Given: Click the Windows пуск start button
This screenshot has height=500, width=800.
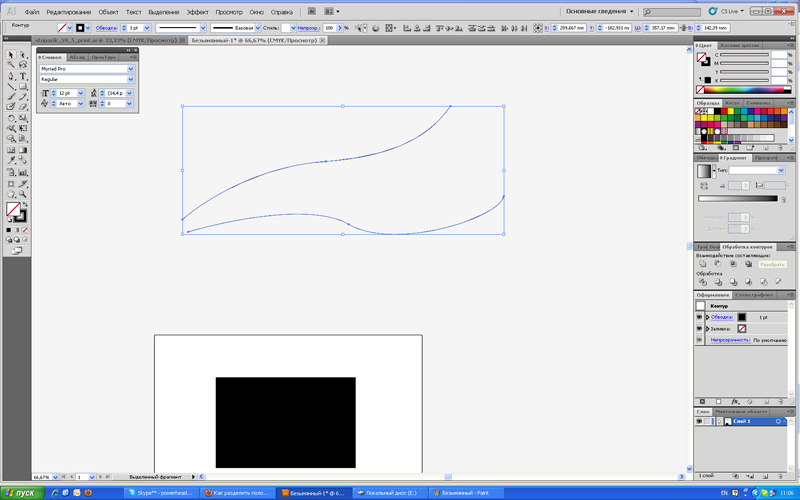Looking at the screenshot, I should pyautogui.click(x=22, y=493).
